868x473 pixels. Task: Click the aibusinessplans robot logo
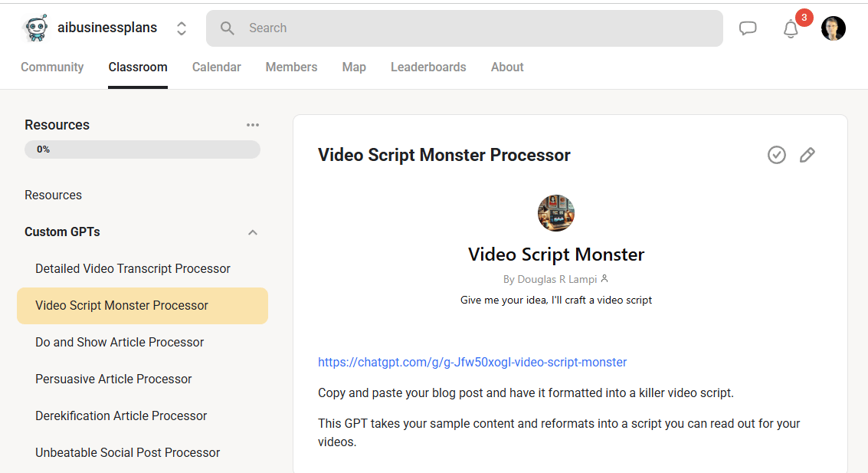[36, 28]
